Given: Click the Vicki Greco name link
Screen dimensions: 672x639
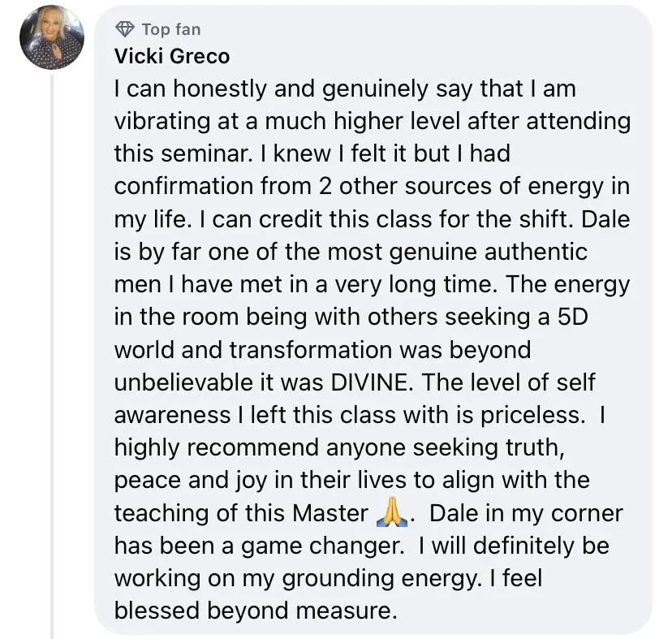Looking at the screenshot, I should (x=172, y=56).
